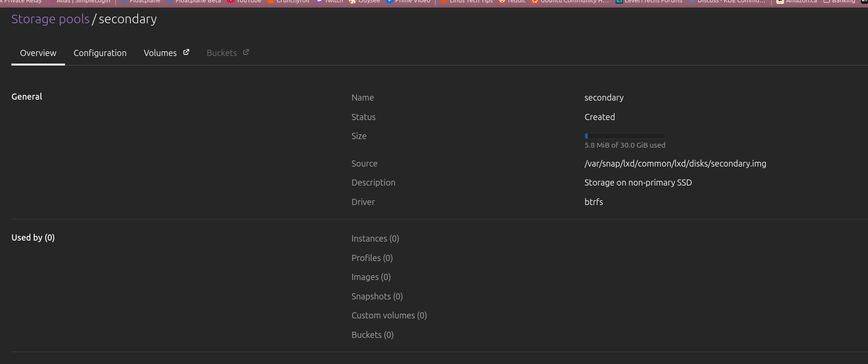Click Profiles (0) in Used by list
This screenshot has width=868, height=364.
372,258
